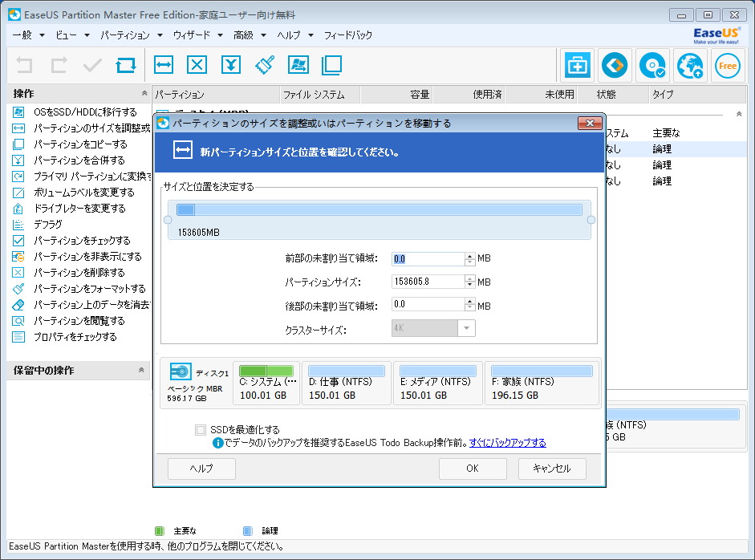Click the Migrate OS toolbar icon
Image resolution: width=755 pixels, height=560 pixels.
click(x=298, y=65)
